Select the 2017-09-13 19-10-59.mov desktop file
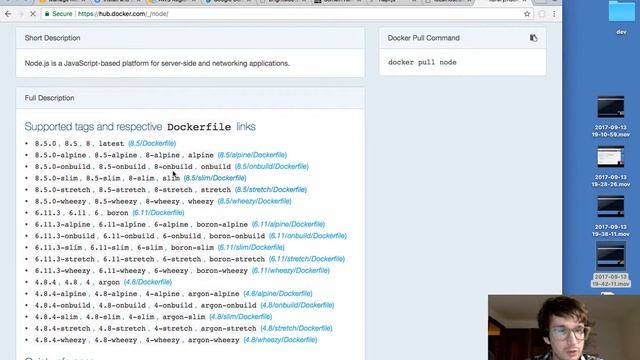 point(611,117)
